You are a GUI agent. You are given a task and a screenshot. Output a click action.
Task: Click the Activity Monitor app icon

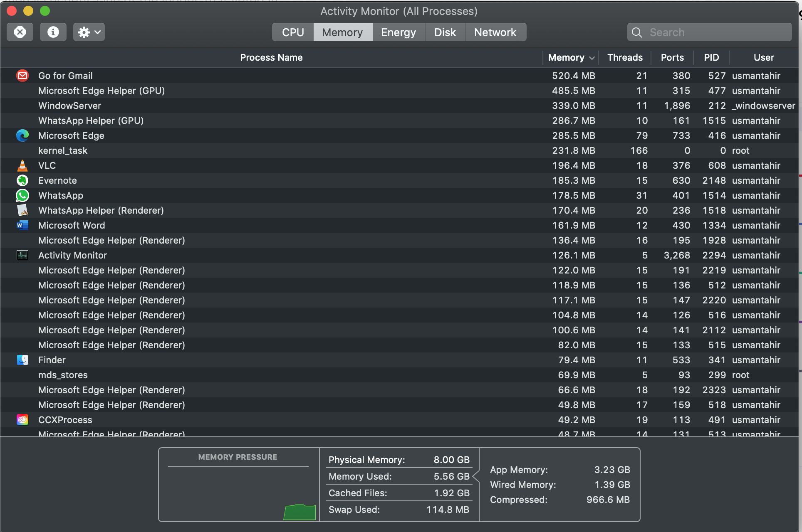pyautogui.click(x=22, y=255)
